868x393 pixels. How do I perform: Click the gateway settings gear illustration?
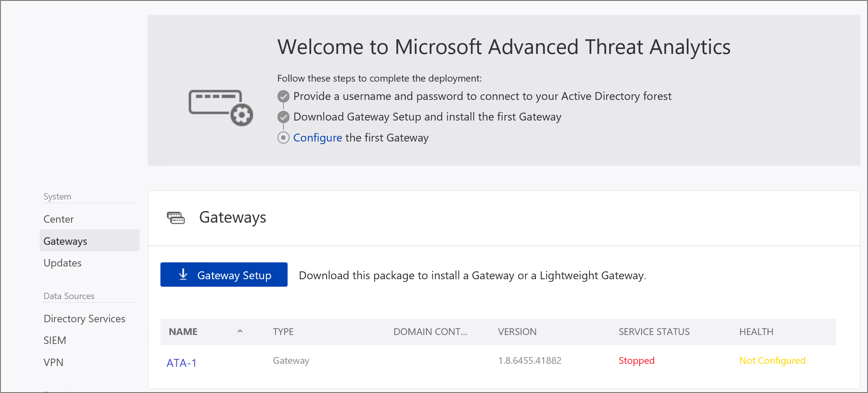221,107
